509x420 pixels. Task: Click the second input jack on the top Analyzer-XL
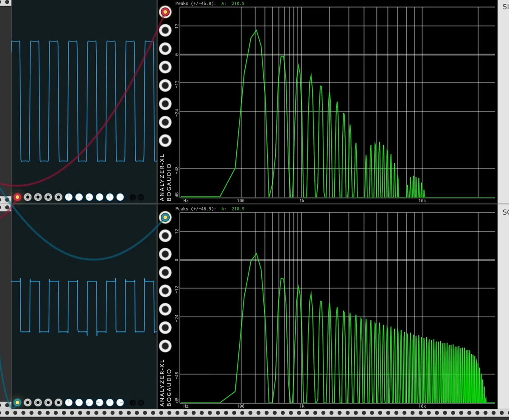point(165,30)
